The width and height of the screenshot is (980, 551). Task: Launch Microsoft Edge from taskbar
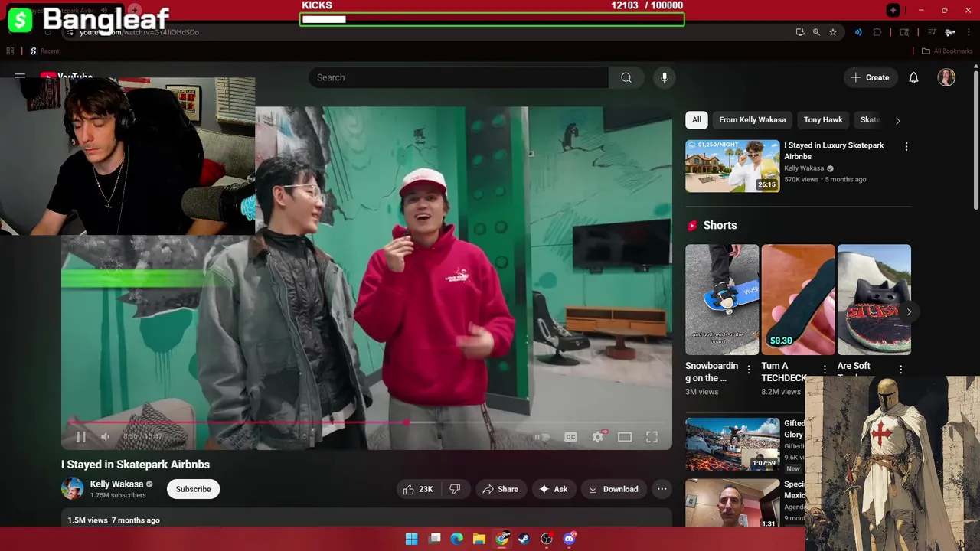[x=457, y=539]
